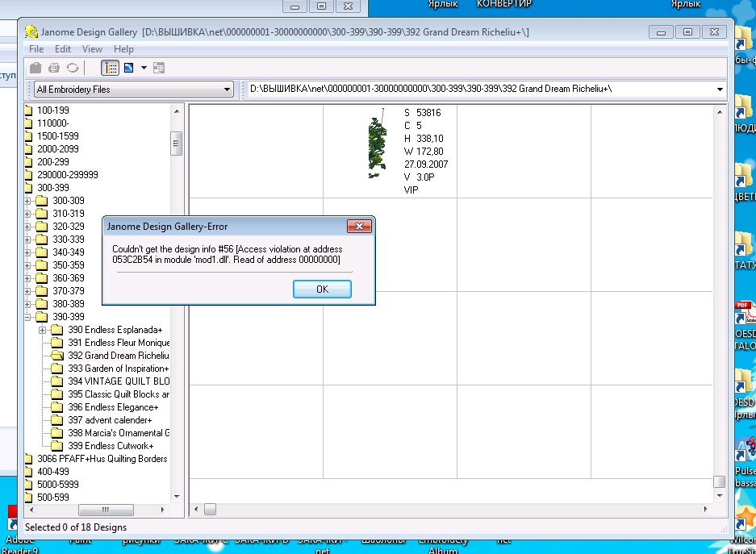The image size is (756, 554).
Task: Click the 393 Garden of Inspiration+ folder icon
Action: [57, 369]
